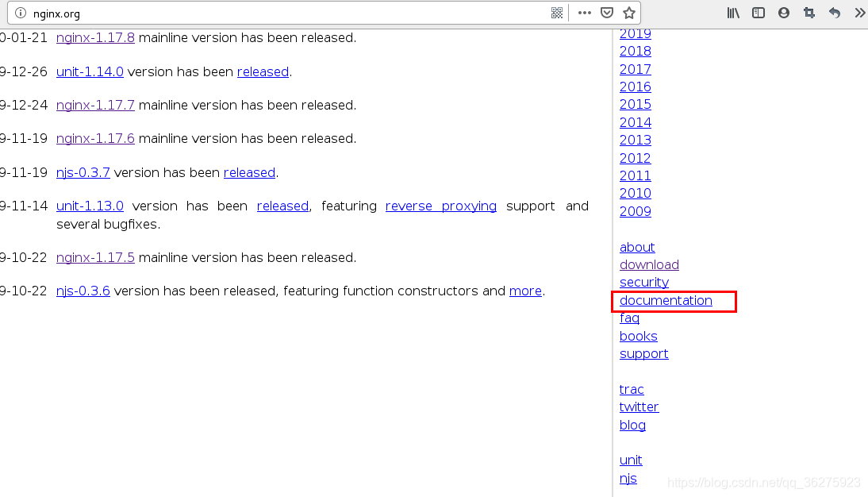Click the screenshot crop extension icon

coord(809,13)
